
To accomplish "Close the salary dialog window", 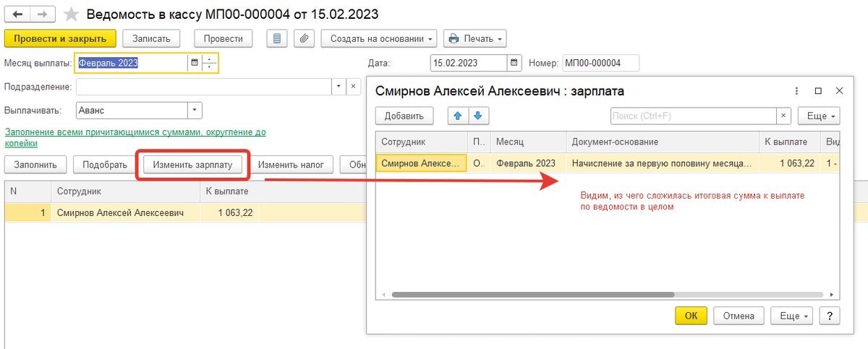I will (839, 91).
